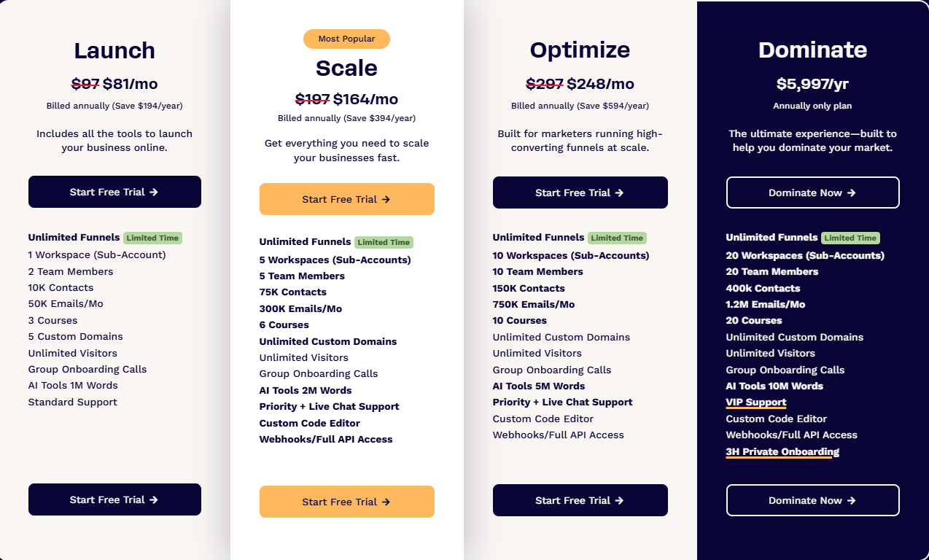The height and width of the screenshot is (560, 929).
Task: Click the Scale plan heading
Action: coord(346,68)
